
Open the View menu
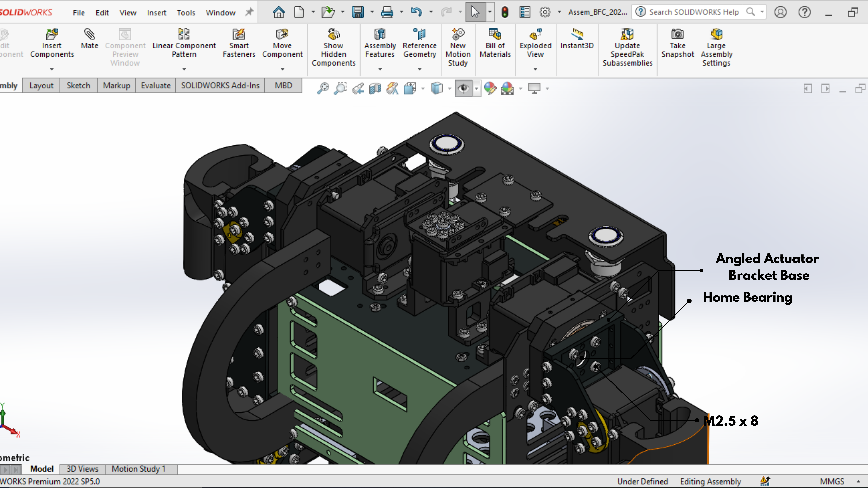[128, 13]
